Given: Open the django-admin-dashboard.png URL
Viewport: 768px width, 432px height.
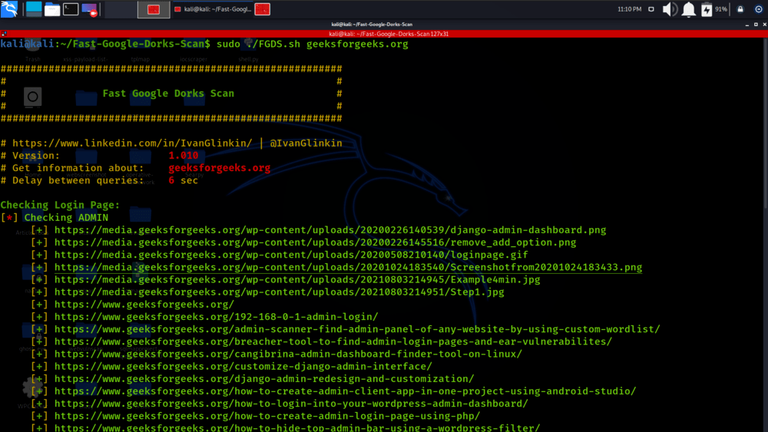Looking at the screenshot, I should (330, 230).
